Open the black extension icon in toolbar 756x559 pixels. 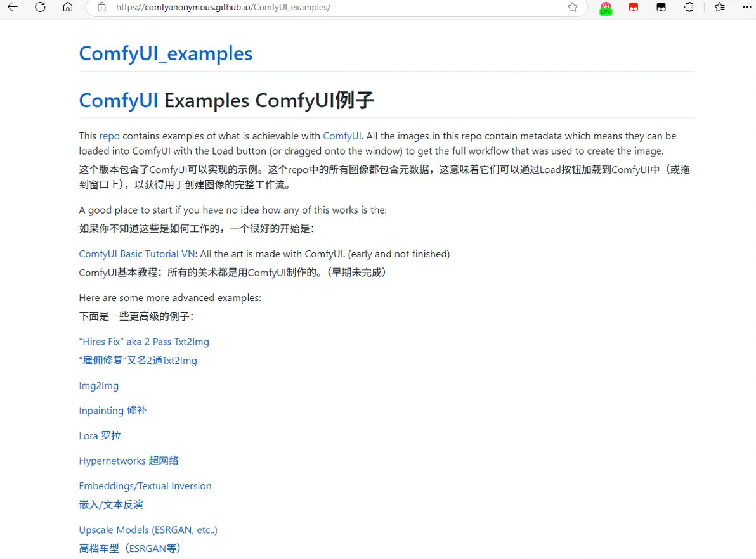click(x=661, y=7)
